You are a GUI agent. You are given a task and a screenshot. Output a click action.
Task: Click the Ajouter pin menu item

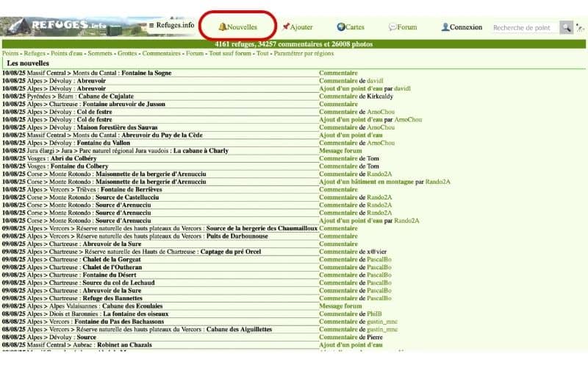297,27
